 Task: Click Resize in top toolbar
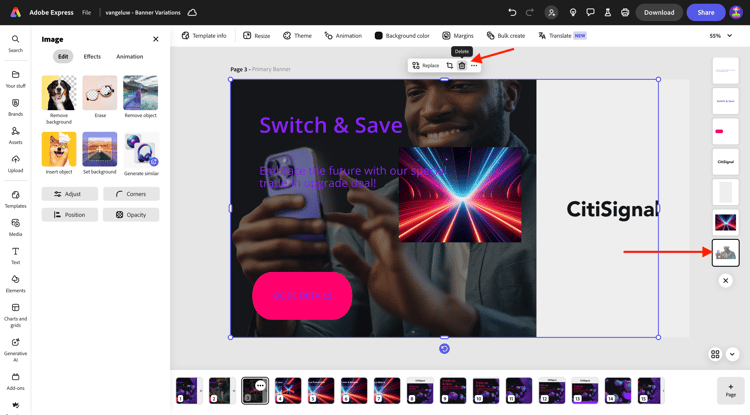[256, 35]
